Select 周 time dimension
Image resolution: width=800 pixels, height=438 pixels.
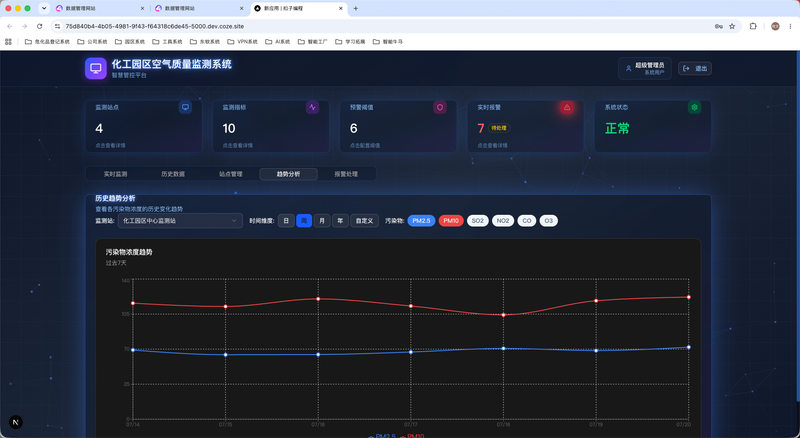point(304,221)
